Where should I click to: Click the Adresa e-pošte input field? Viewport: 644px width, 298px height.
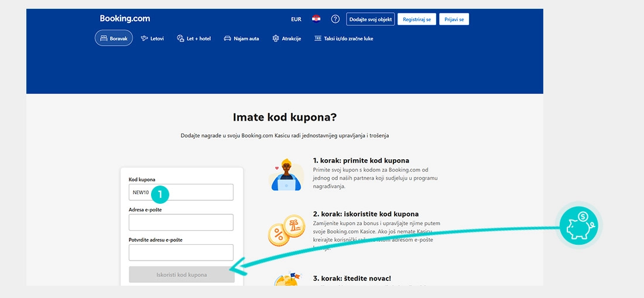181,222
